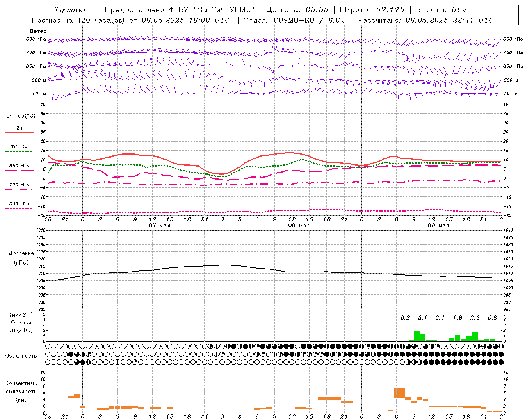This screenshot has height=420, width=525.
Task: Click the "(мм/3ч.)" precipitation unit label
Action: (21, 315)
